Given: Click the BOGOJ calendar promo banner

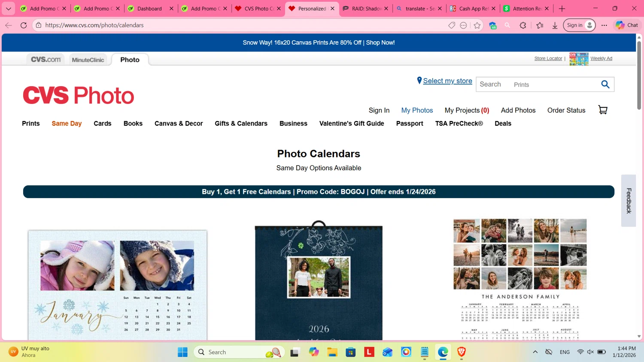Looking at the screenshot, I should coord(319,192).
